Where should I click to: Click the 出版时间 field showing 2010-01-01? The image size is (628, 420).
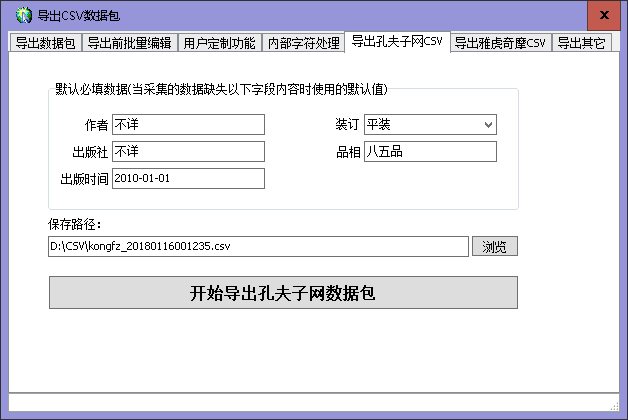[188, 178]
